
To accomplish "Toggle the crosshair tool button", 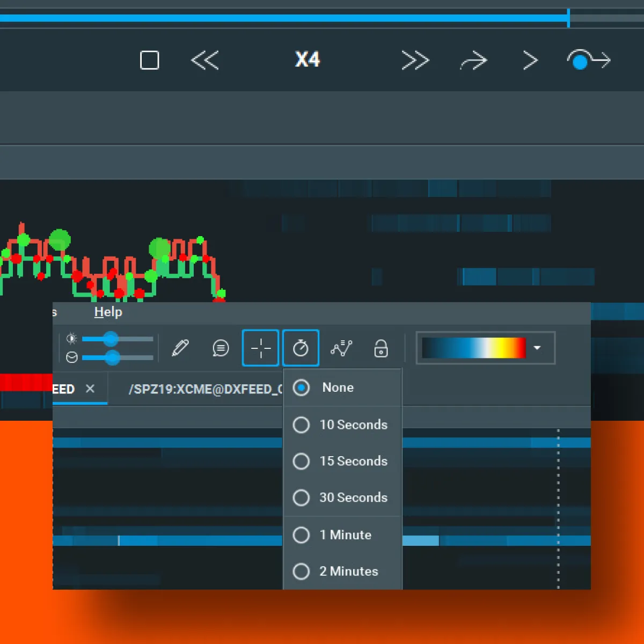I will click(260, 348).
